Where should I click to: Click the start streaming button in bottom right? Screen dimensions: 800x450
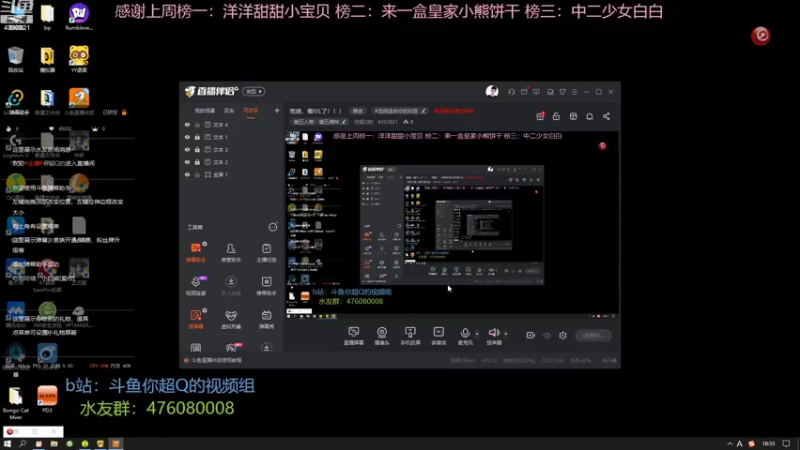[593, 335]
